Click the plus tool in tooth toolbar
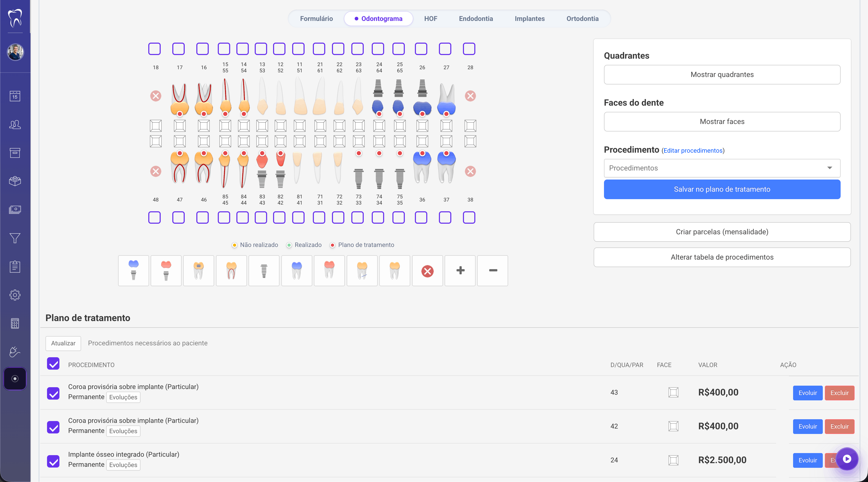868x482 pixels. coord(460,270)
